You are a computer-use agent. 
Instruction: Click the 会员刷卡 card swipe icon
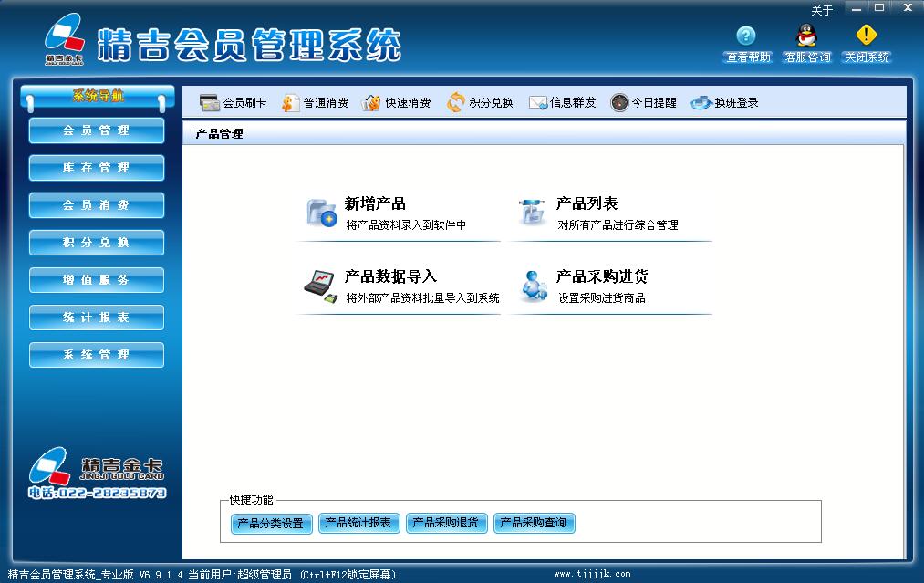[209, 103]
